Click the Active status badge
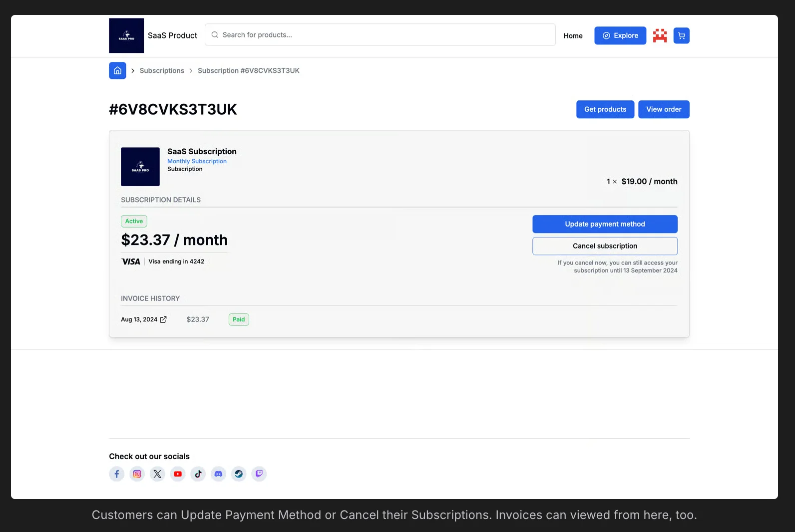Viewport: 795px width, 532px height. 134,221
